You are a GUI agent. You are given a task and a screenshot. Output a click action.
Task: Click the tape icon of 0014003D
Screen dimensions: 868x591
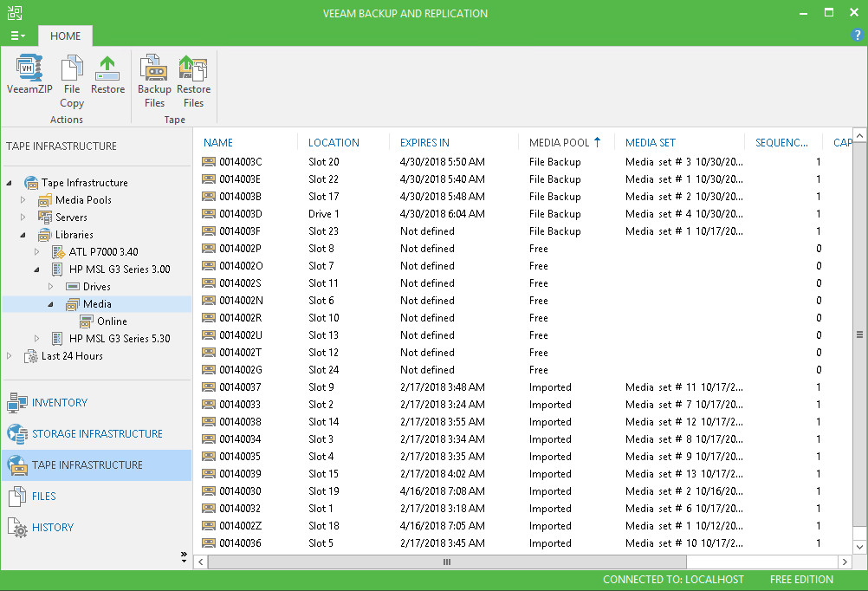pyautogui.click(x=208, y=214)
